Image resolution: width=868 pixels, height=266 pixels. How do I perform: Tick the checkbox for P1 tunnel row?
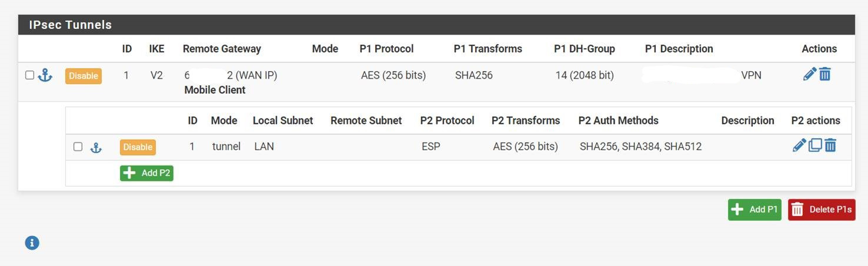tap(29, 75)
